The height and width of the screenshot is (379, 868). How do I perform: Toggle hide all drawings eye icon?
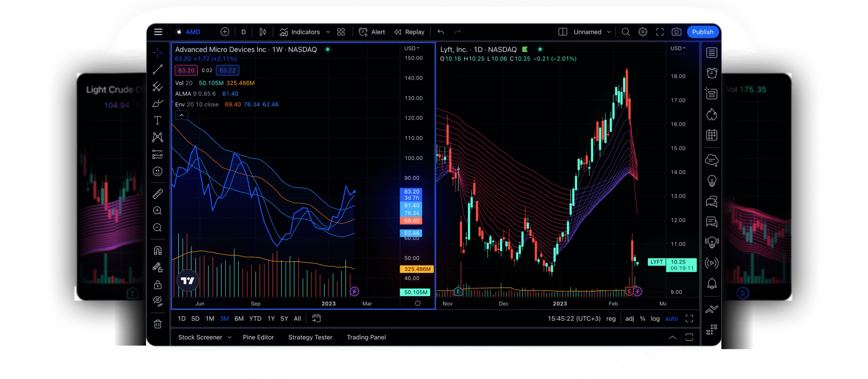point(158,301)
